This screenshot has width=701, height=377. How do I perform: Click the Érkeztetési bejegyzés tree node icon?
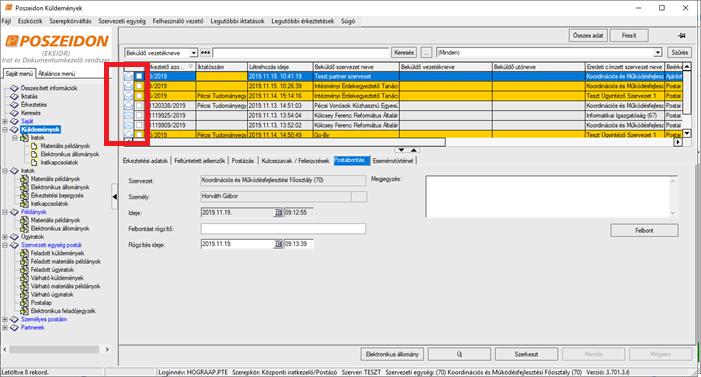(24, 195)
